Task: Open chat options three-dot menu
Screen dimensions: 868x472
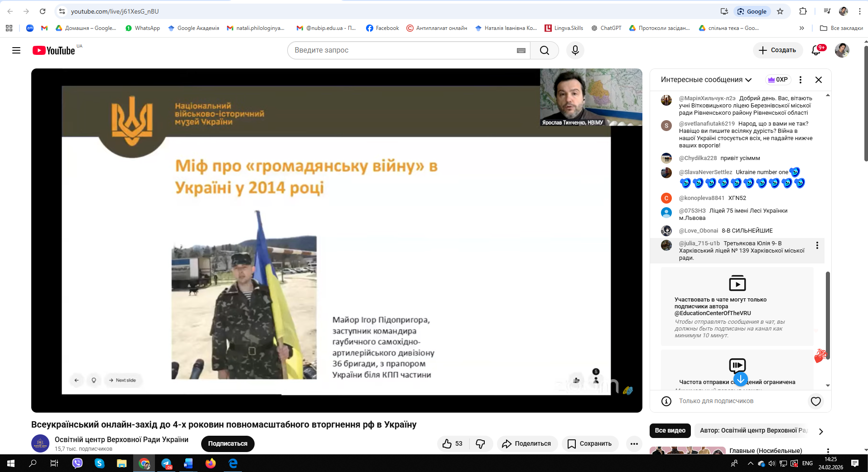Action: pyautogui.click(x=800, y=80)
